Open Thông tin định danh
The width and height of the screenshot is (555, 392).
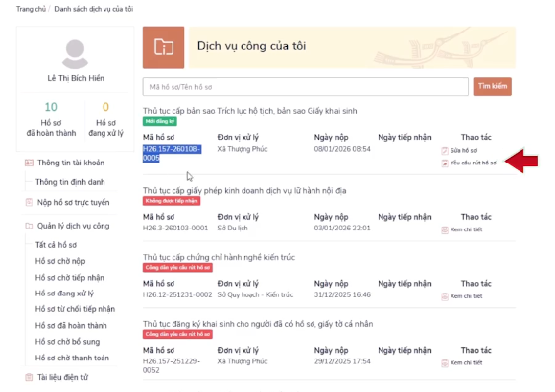click(x=70, y=182)
